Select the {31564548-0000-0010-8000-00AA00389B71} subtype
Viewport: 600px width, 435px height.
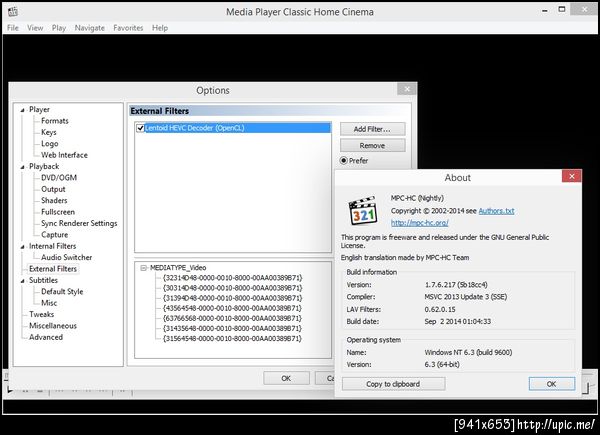click(232, 339)
